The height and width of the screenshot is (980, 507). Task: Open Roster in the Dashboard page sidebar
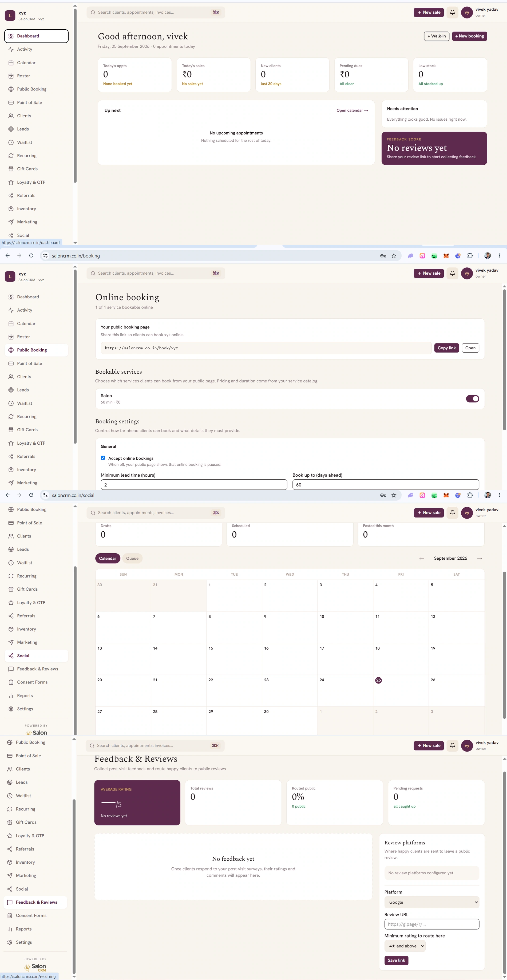coord(36,76)
